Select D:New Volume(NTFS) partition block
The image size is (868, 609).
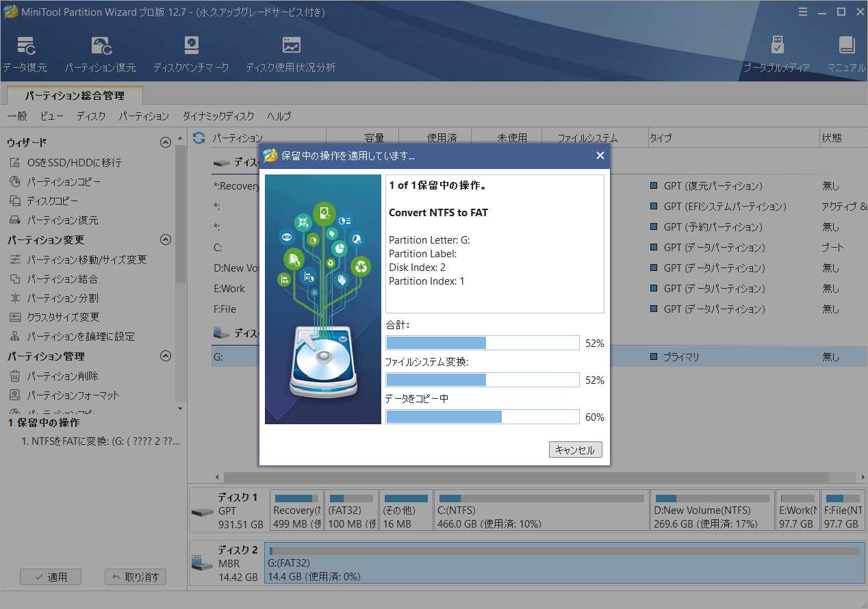[x=713, y=510]
